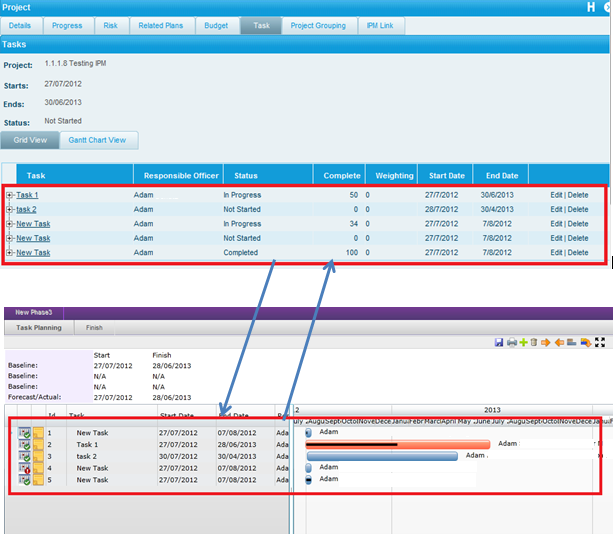
Task: Click Delete in the task 2 row
Action: pyautogui.click(x=578, y=210)
